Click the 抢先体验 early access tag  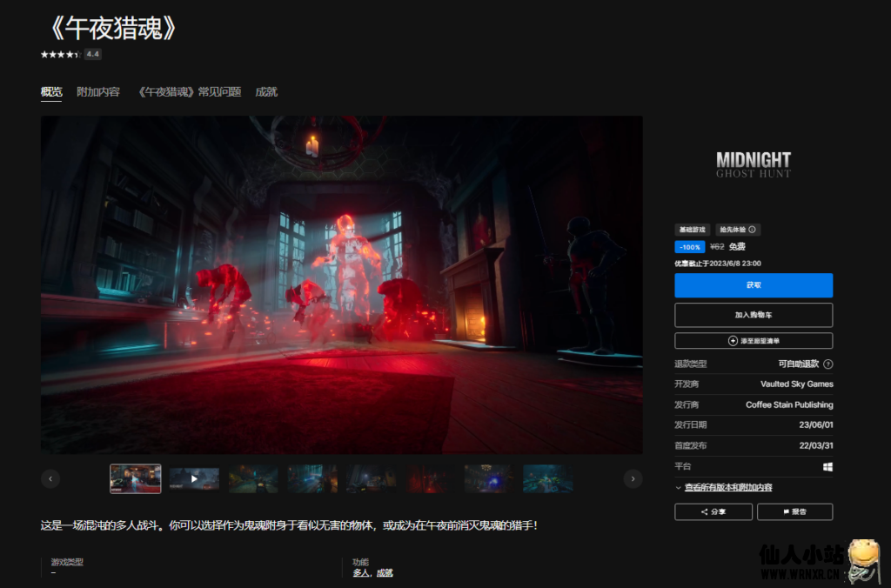pyautogui.click(x=738, y=230)
